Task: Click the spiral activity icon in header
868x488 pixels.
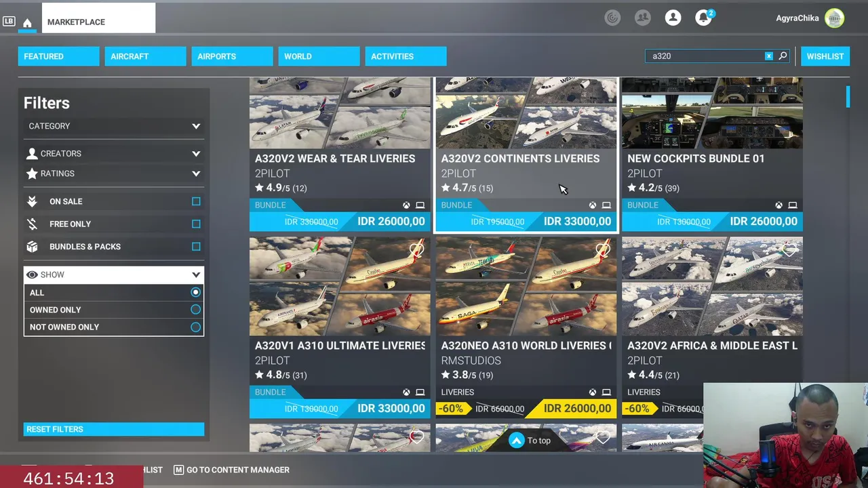Action: [x=612, y=18]
